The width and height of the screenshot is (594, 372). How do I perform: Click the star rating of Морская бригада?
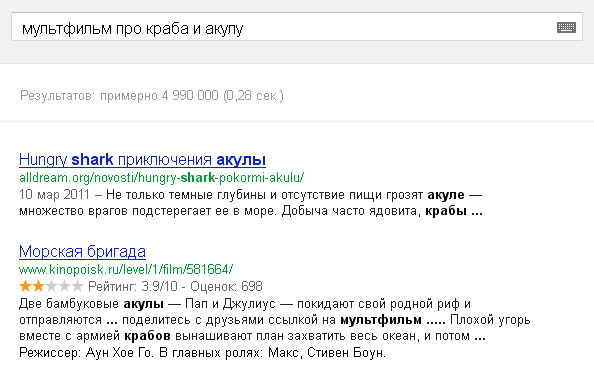tap(51, 286)
